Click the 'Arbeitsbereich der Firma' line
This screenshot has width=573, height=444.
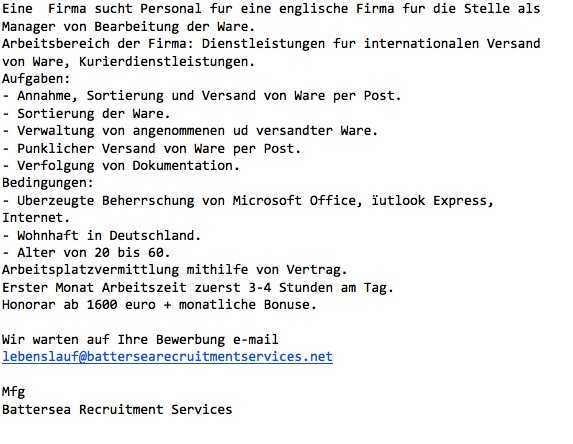point(271,44)
